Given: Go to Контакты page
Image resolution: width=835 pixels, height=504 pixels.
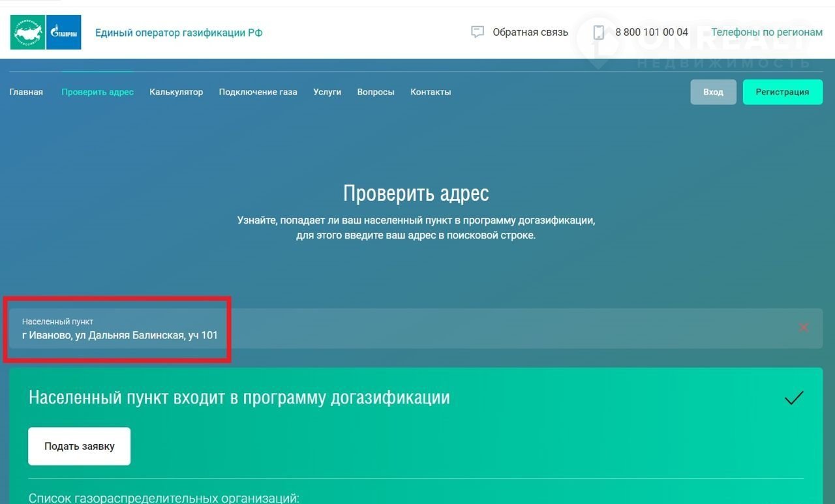Looking at the screenshot, I should pyautogui.click(x=431, y=92).
